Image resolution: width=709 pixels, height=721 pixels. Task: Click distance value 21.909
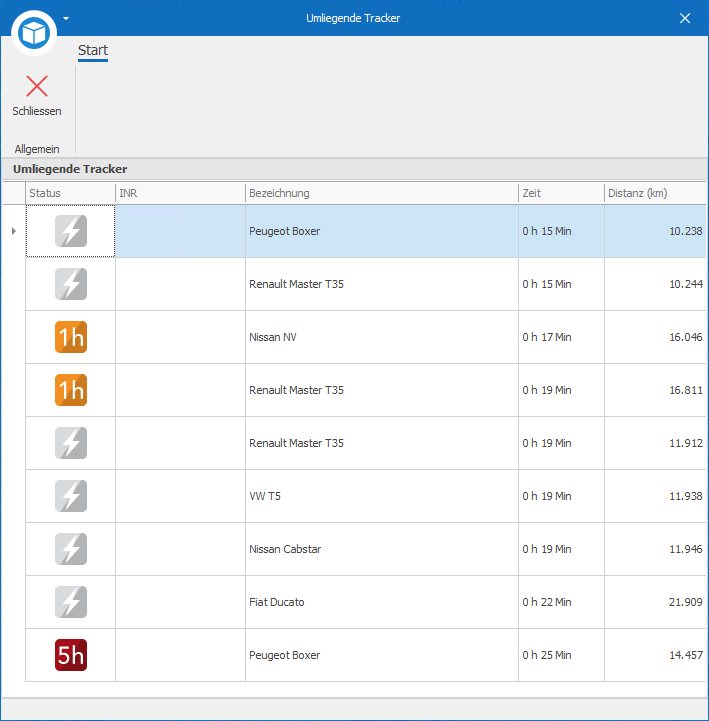[686, 602]
